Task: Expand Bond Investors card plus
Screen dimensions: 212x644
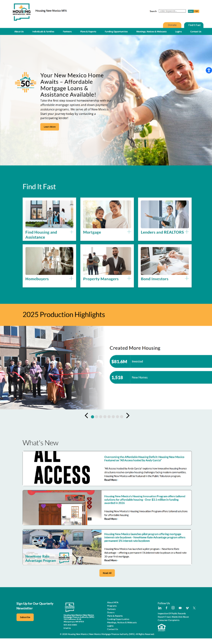Action: [x=187, y=278]
